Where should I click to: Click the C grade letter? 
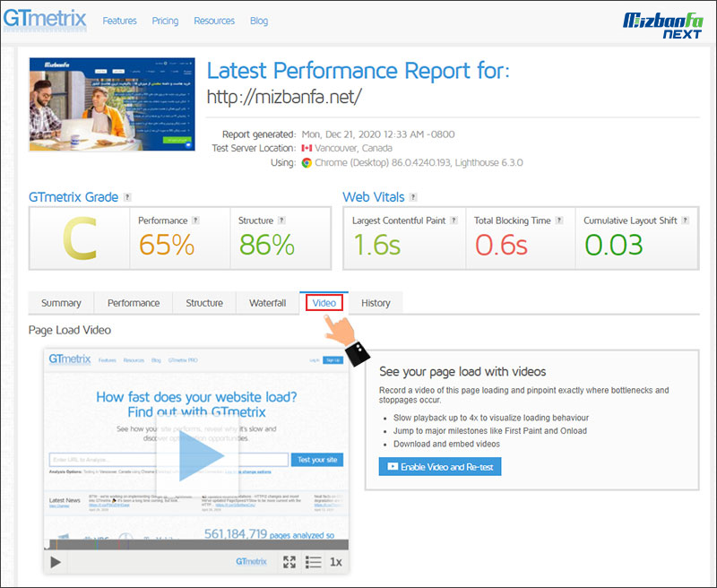[80, 238]
